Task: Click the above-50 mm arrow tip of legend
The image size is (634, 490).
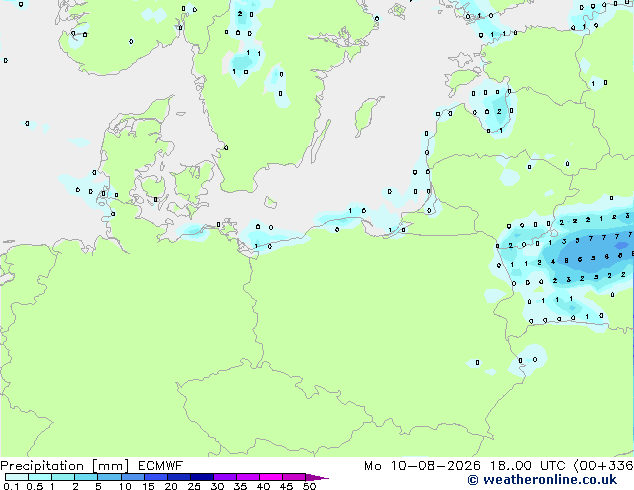Action: pos(317,477)
